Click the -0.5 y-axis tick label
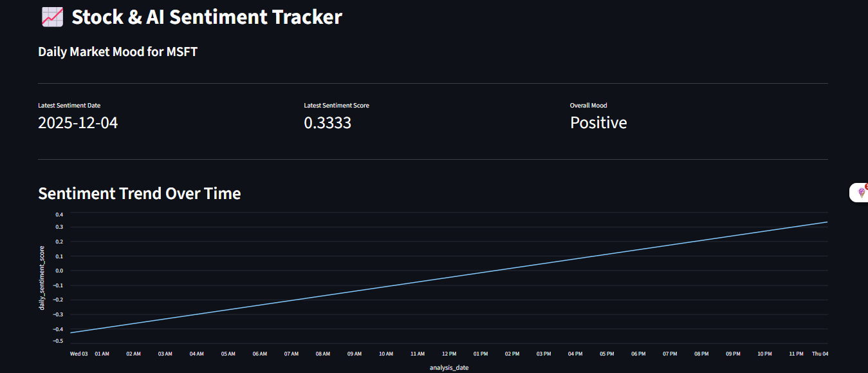The width and height of the screenshot is (868, 373). pos(59,341)
